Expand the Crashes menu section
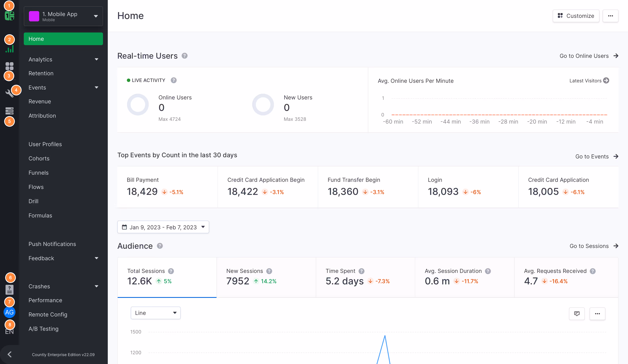 click(63, 286)
